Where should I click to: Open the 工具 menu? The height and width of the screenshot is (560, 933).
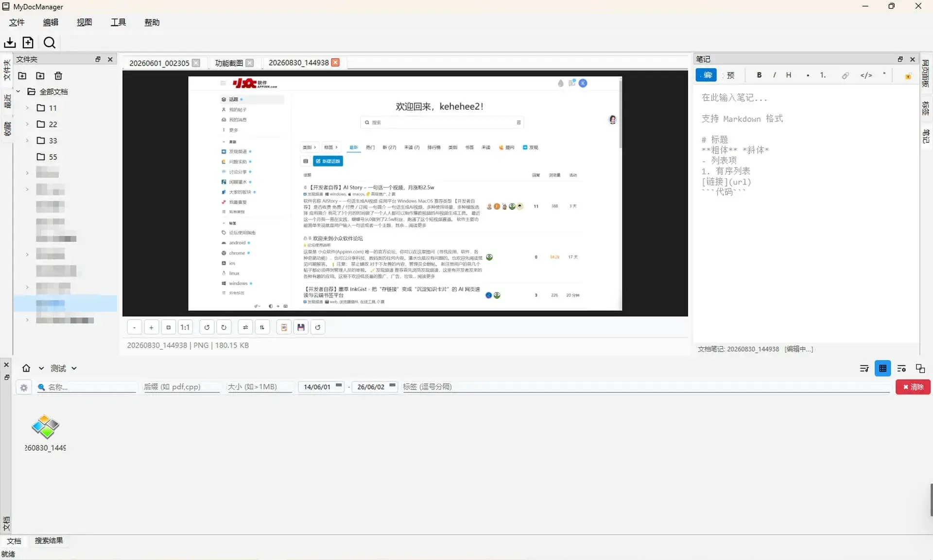tap(118, 22)
